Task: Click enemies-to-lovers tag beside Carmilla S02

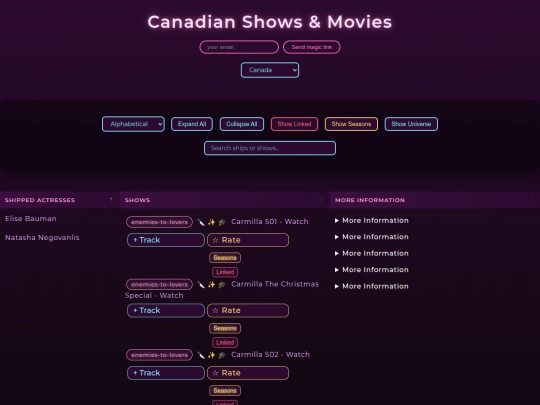Action: click(159, 355)
